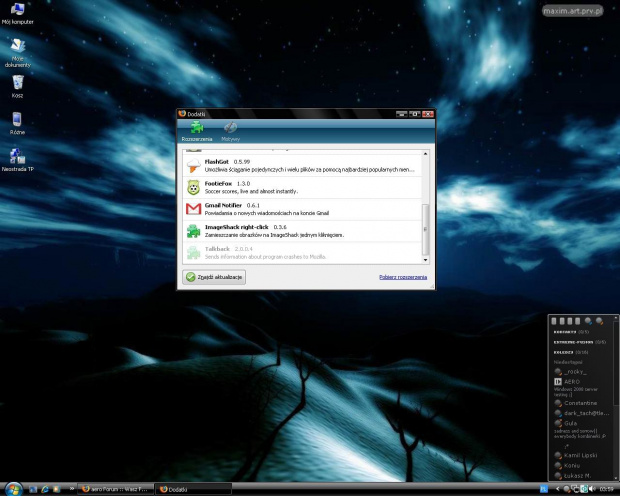Select the Rozszerzenia extensions tab

[x=197, y=132]
